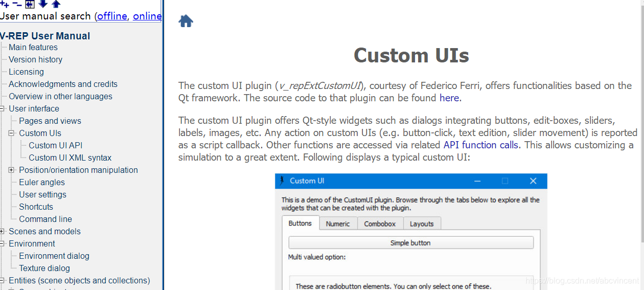Click the Buttons tab in Custom UI image

(x=300, y=223)
